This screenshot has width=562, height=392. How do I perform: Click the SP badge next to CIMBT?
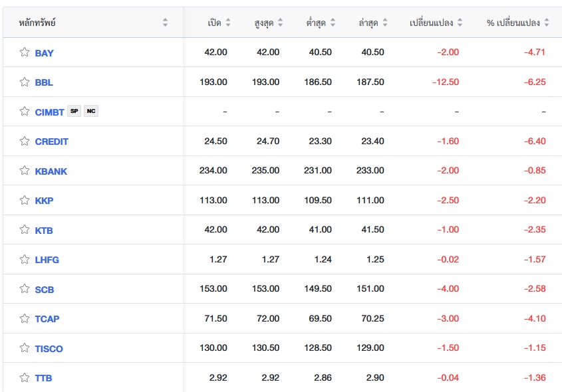coord(74,111)
